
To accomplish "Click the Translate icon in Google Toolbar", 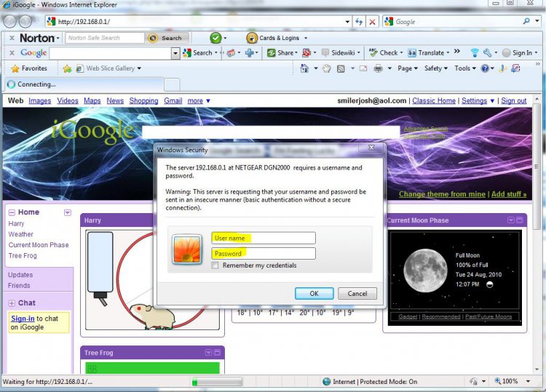I will 412,53.
